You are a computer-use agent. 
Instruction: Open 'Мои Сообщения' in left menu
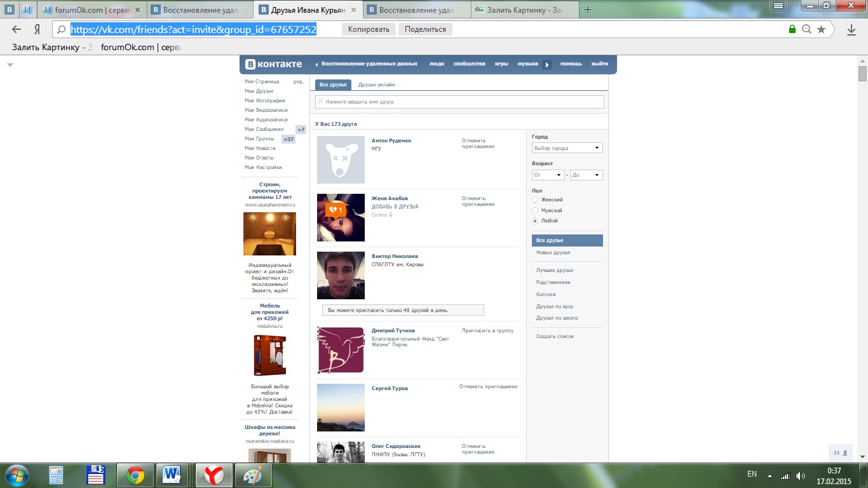pyautogui.click(x=264, y=129)
